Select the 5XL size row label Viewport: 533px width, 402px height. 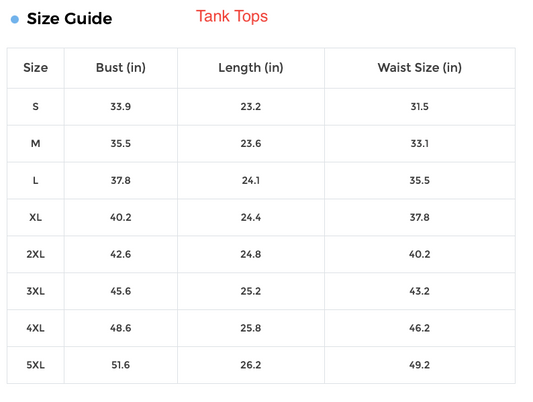pyautogui.click(x=36, y=365)
